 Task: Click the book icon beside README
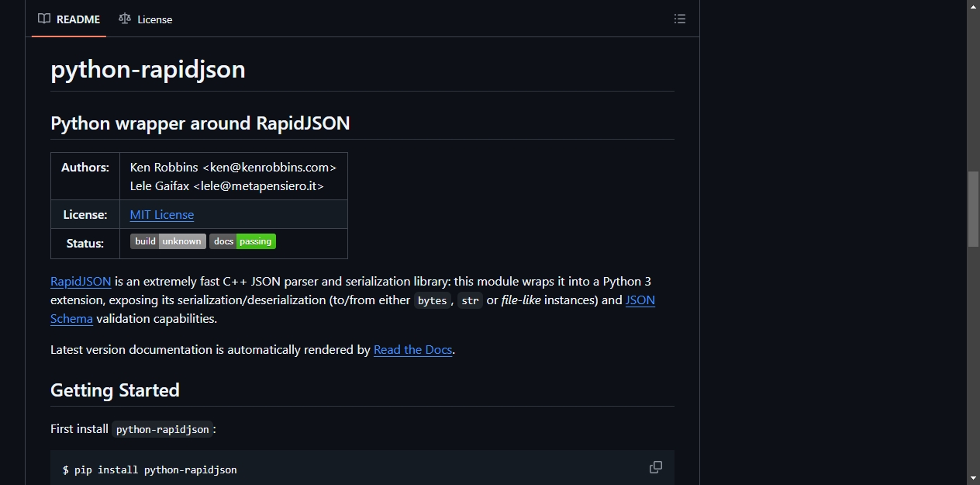[44, 19]
